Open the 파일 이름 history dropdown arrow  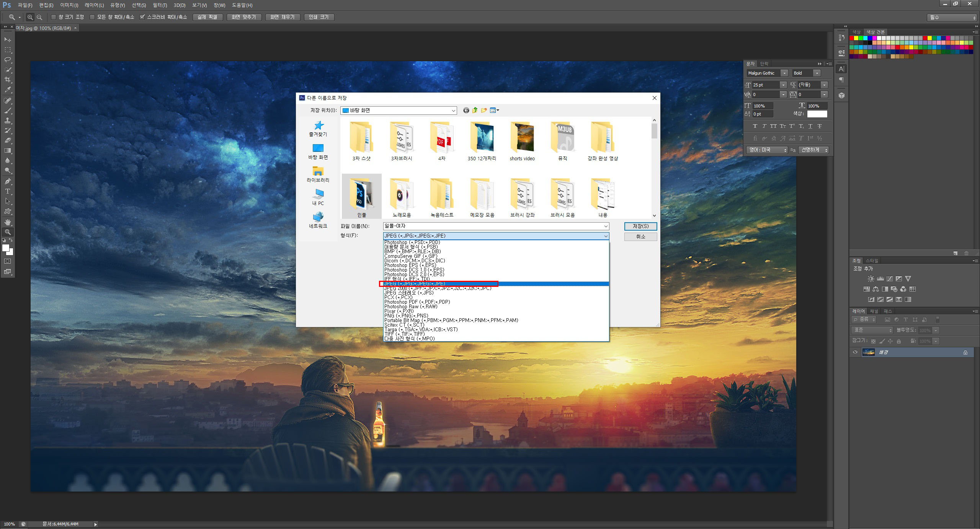click(x=606, y=226)
